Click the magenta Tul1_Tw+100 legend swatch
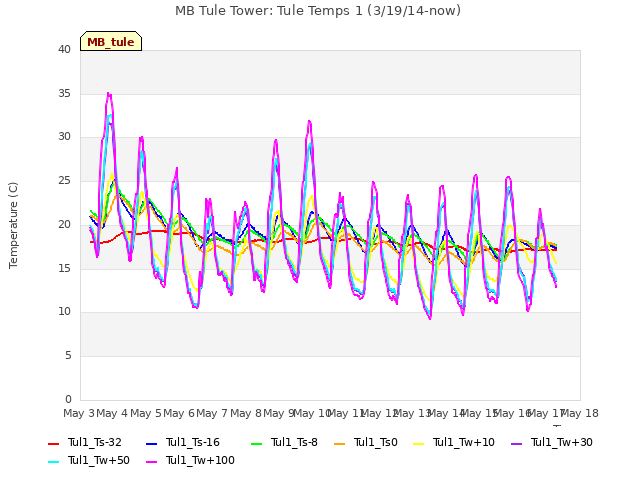 pos(151,462)
